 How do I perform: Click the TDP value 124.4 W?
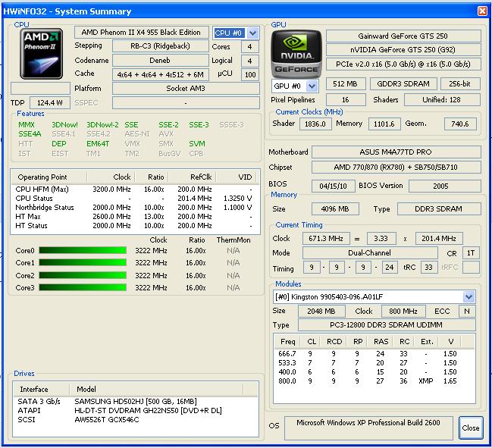pos(49,103)
